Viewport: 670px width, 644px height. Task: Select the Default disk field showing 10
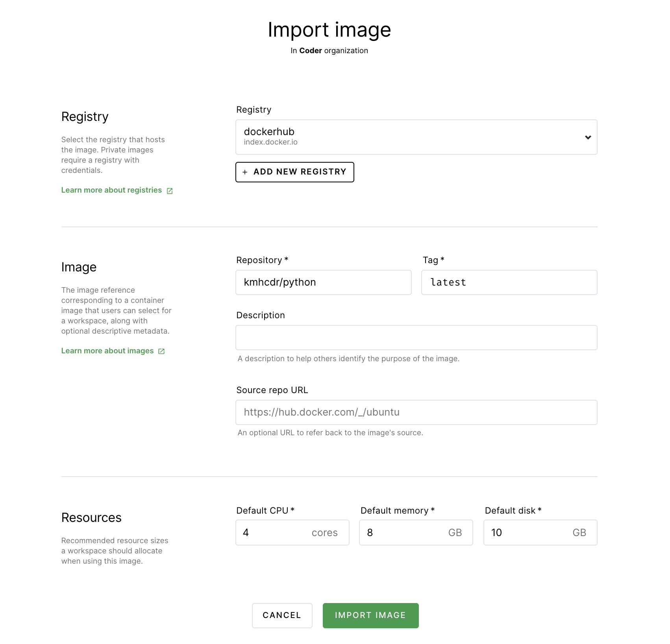540,533
